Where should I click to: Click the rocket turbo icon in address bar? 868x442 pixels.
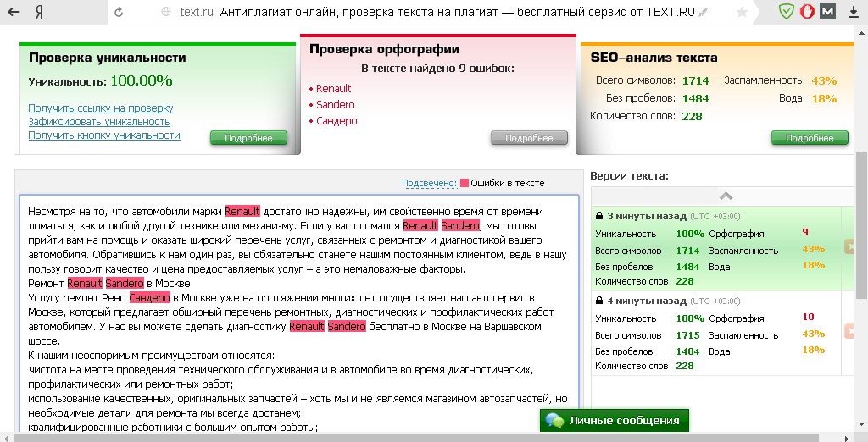coord(703,12)
